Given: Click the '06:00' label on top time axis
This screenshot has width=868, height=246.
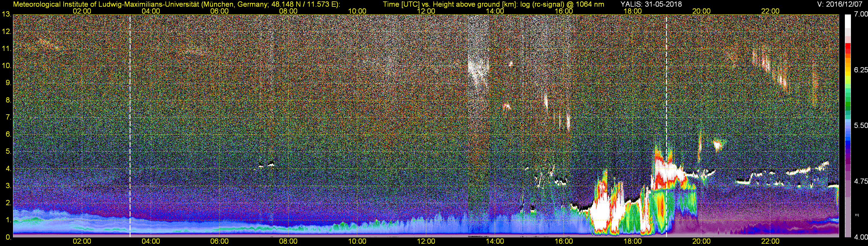Looking at the screenshot, I should pos(219,11).
